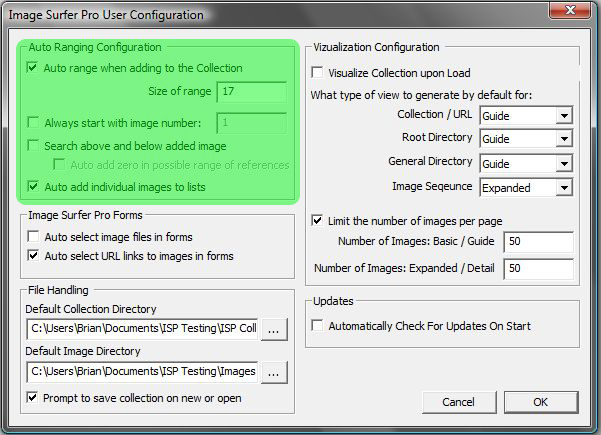
Task: Click the 'File Handling' group title
Action: click(58, 290)
